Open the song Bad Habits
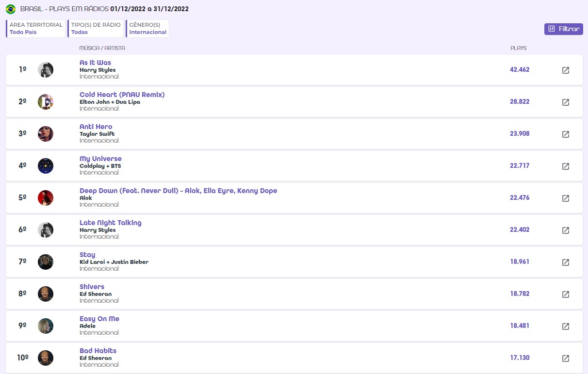 (98, 351)
